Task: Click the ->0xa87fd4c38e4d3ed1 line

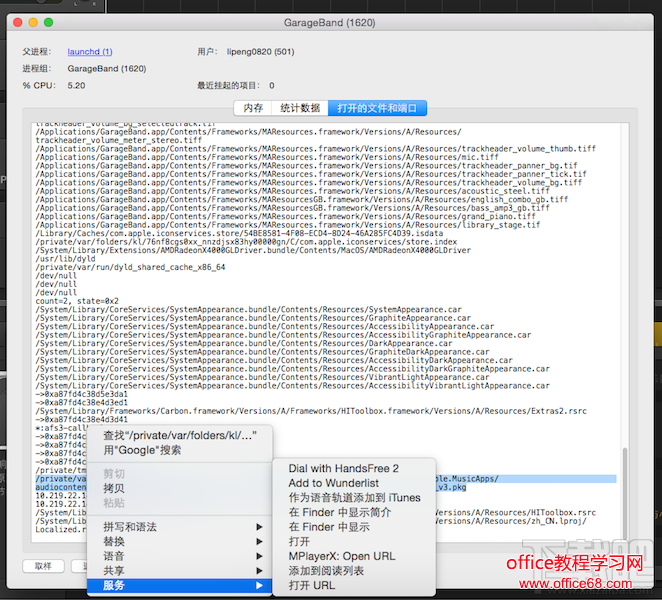Action: [x=81, y=402]
